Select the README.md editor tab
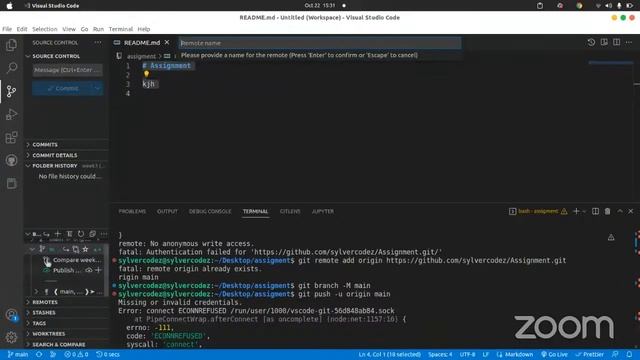The image size is (640, 360). tap(142, 42)
